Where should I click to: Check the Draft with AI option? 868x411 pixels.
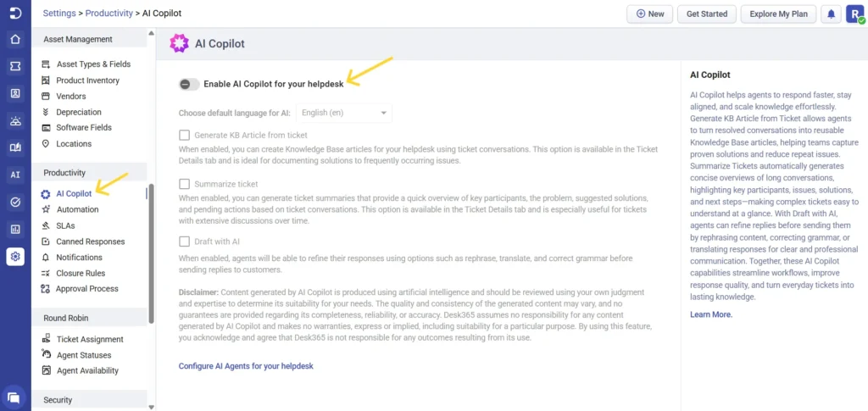[x=184, y=242]
